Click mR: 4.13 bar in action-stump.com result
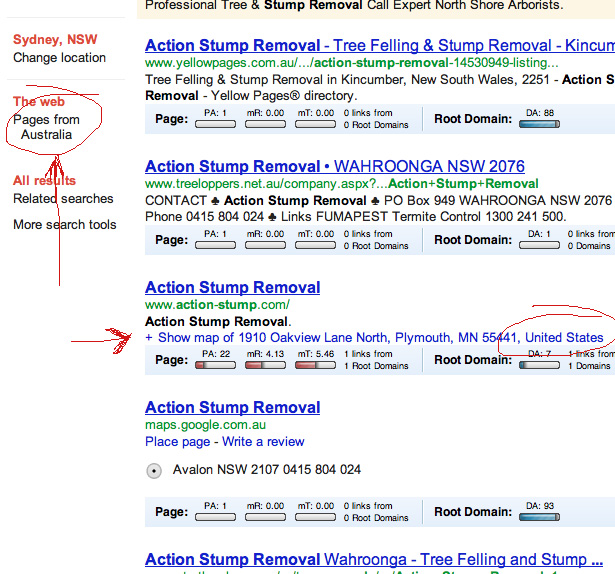 coord(265,365)
